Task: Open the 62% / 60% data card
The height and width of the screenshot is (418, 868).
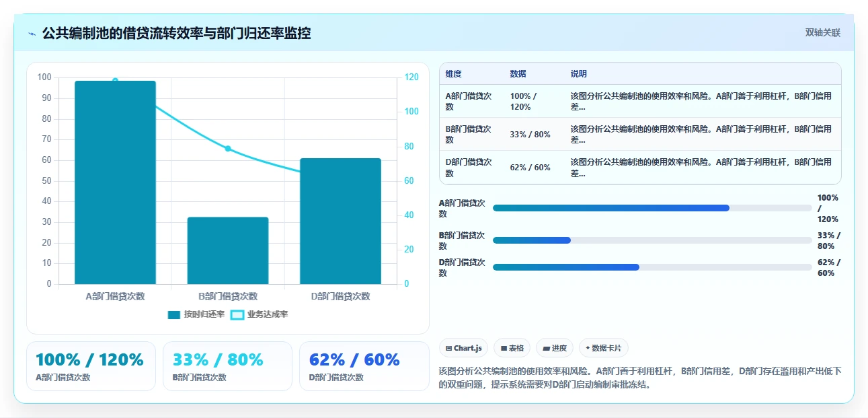Action: pyautogui.click(x=364, y=366)
